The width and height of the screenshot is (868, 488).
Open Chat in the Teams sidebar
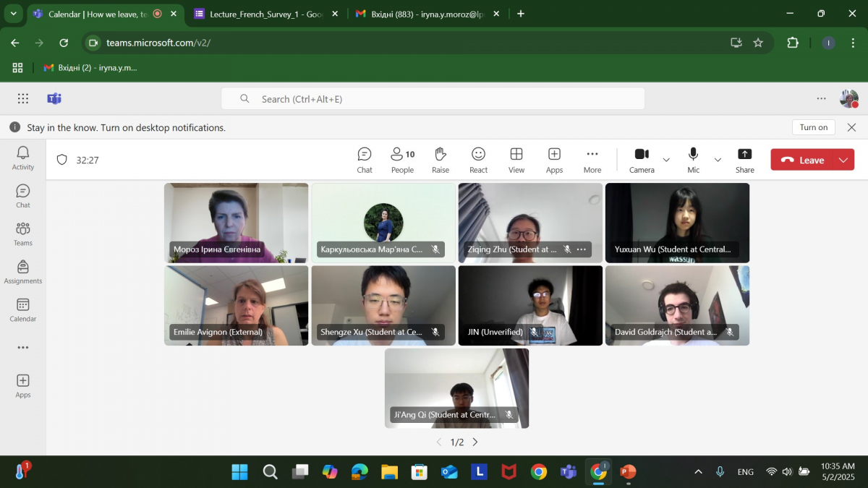(23, 196)
